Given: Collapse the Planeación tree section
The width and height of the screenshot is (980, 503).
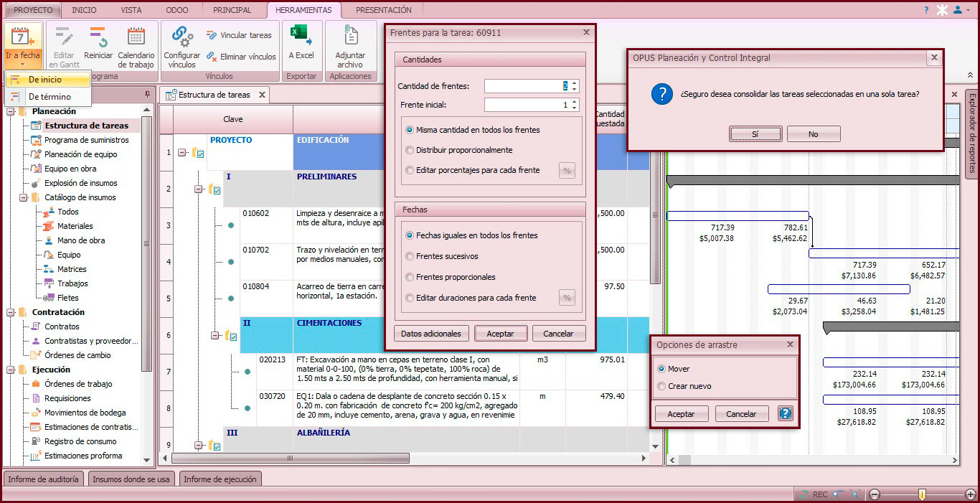Looking at the screenshot, I should coord(11,111).
